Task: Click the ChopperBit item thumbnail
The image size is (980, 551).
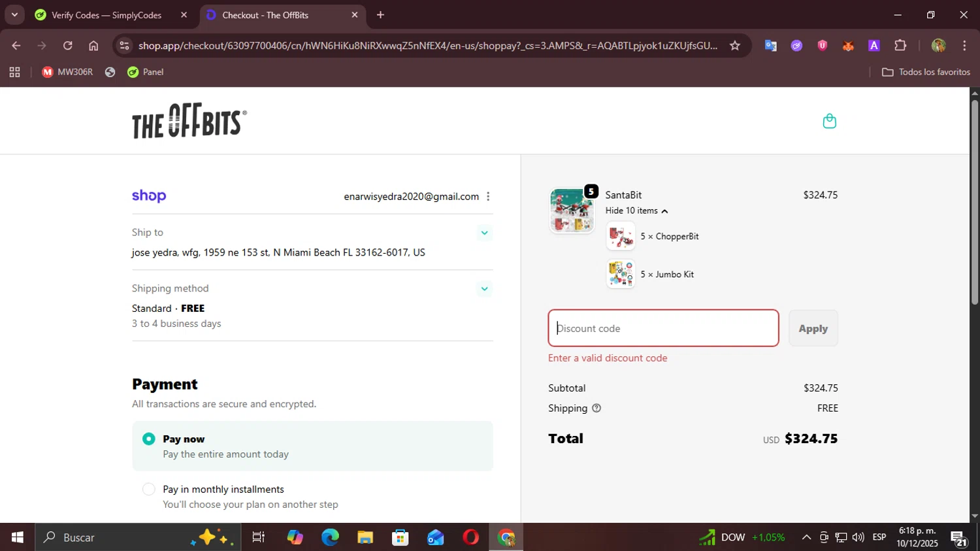Action: tap(620, 236)
